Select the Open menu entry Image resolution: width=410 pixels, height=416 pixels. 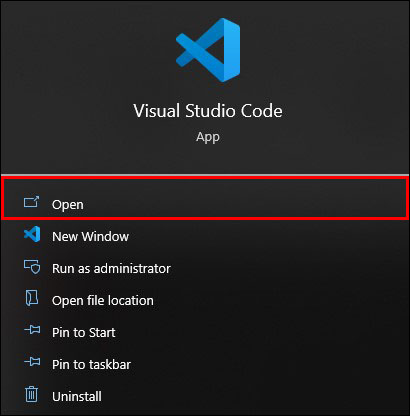point(205,199)
